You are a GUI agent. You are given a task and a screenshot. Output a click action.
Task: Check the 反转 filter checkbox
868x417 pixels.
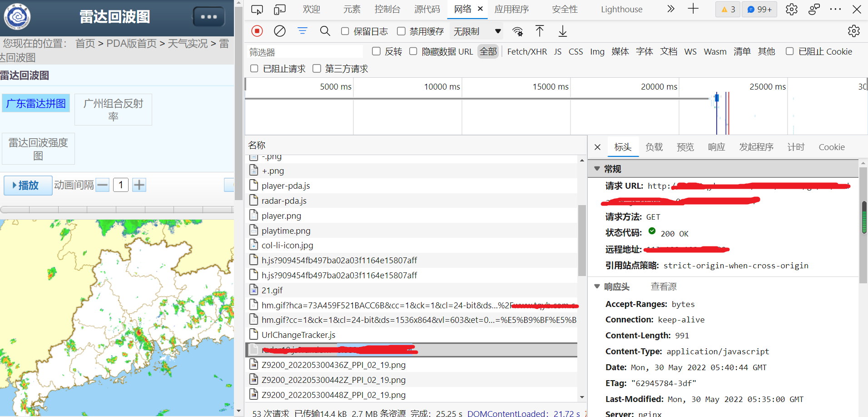(376, 51)
